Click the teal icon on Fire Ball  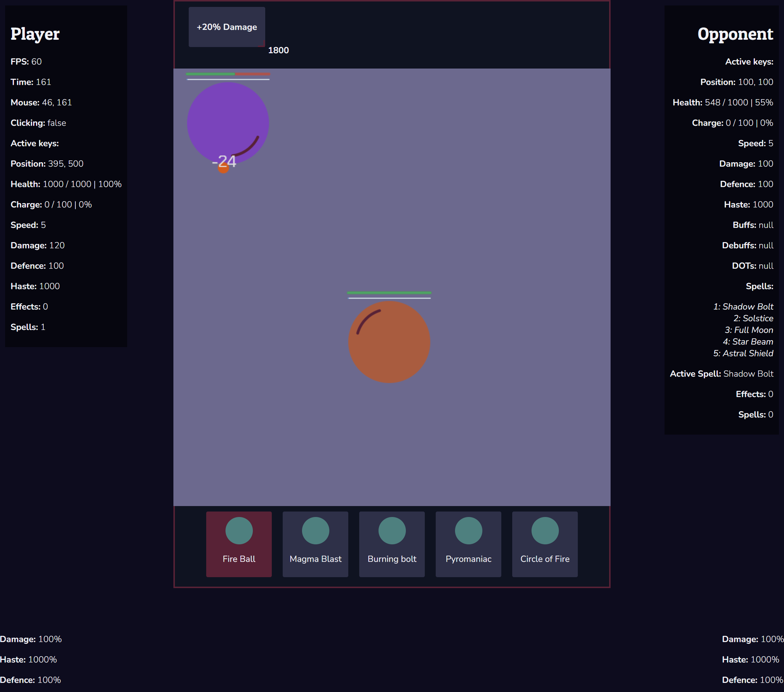239,530
